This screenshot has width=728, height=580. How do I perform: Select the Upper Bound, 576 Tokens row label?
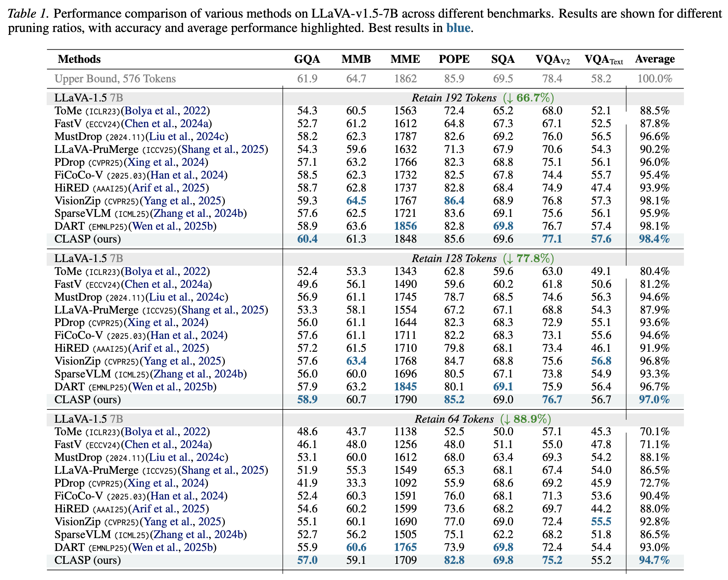tap(115, 79)
